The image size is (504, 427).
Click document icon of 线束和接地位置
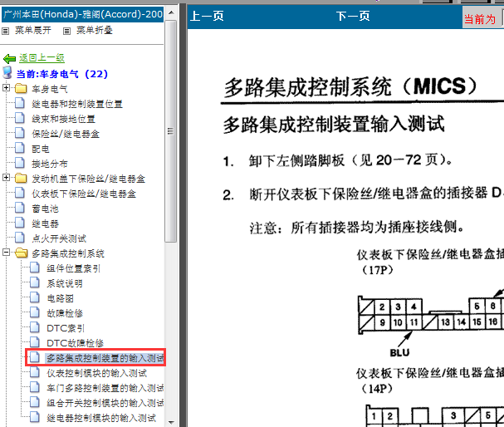click(x=20, y=118)
